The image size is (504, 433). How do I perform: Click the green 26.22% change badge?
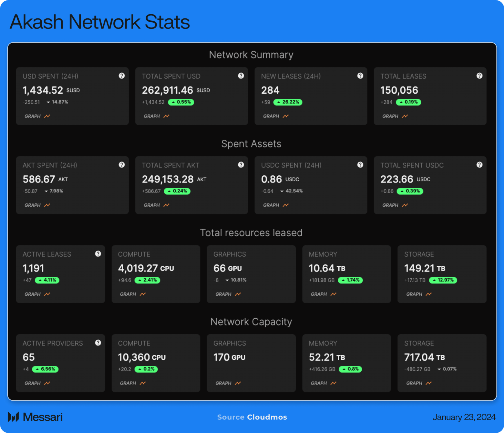(288, 102)
